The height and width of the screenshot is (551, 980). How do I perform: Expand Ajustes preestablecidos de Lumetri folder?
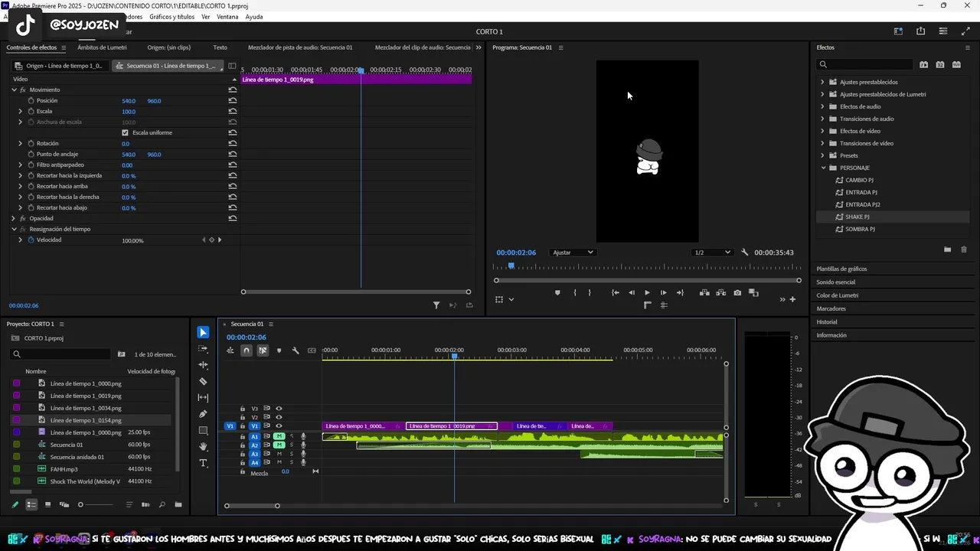click(x=823, y=94)
